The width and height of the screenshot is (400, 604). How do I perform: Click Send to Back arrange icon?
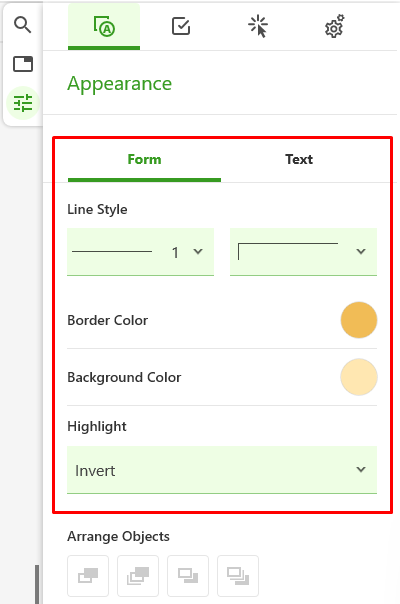pos(238,575)
